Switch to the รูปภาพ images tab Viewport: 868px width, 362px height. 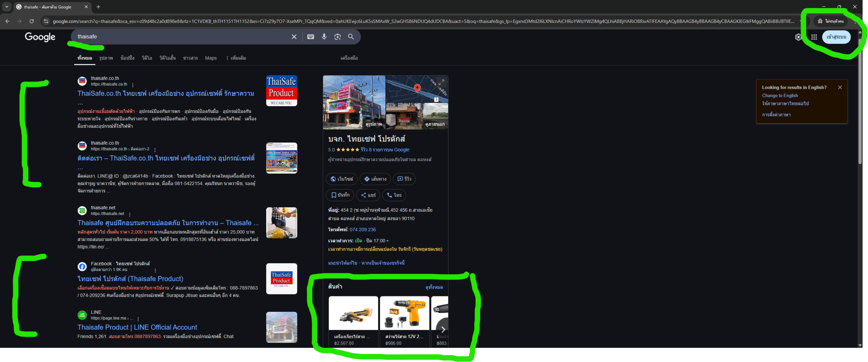tap(106, 58)
